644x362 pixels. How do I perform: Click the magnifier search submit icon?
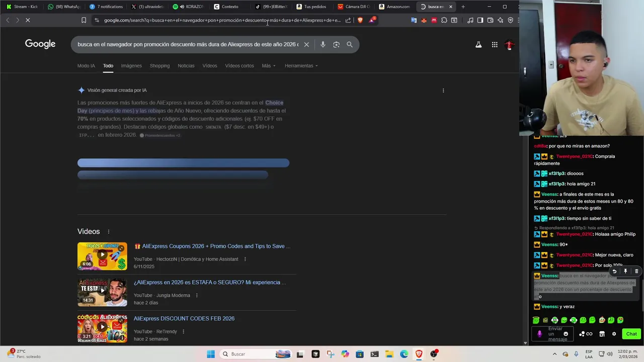point(350,44)
